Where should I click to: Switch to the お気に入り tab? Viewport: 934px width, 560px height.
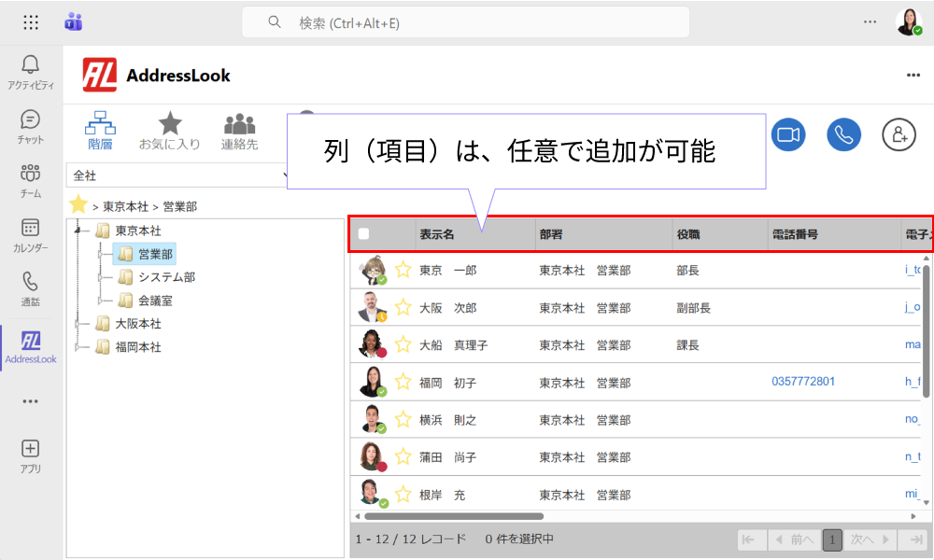[x=170, y=131]
